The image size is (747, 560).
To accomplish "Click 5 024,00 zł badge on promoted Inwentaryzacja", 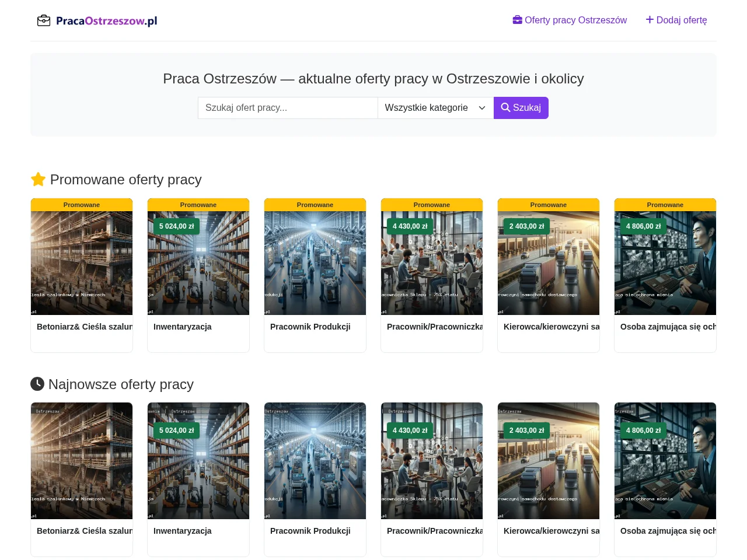I will pos(177,226).
